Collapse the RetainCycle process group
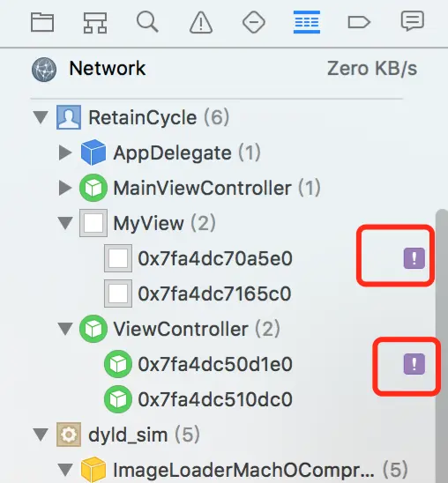The width and height of the screenshot is (448, 483). (x=41, y=117)
